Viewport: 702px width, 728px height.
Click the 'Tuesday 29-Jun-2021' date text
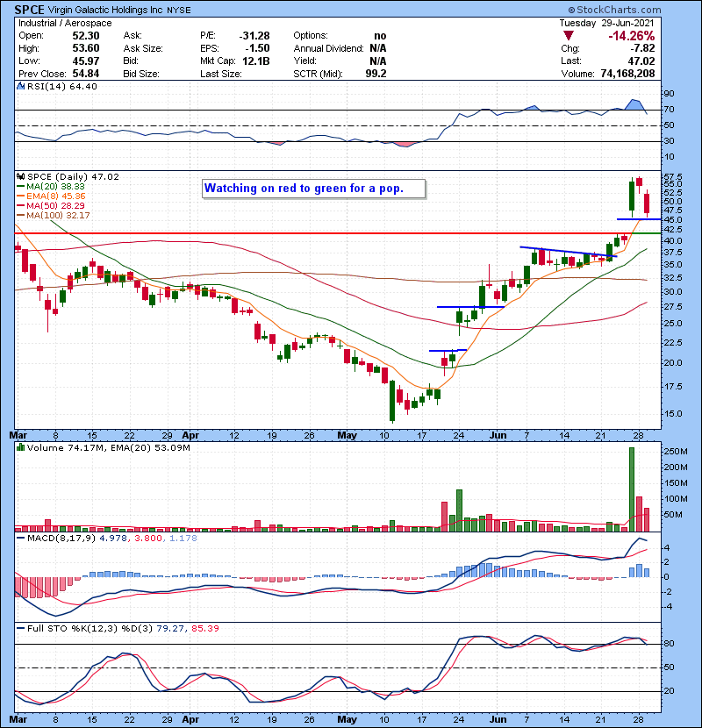pyautogui.click(x=606, y=23)
